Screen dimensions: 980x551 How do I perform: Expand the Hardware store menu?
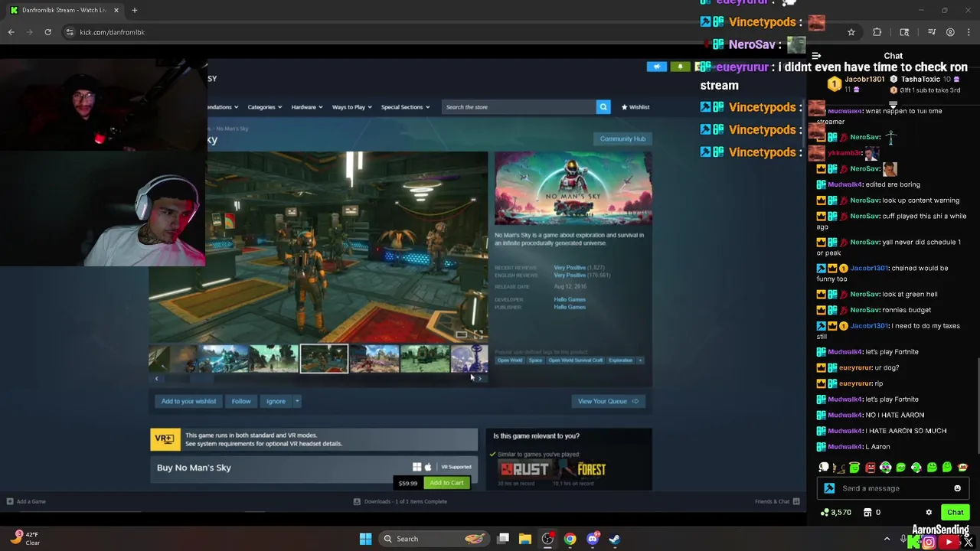coord(307,107)
